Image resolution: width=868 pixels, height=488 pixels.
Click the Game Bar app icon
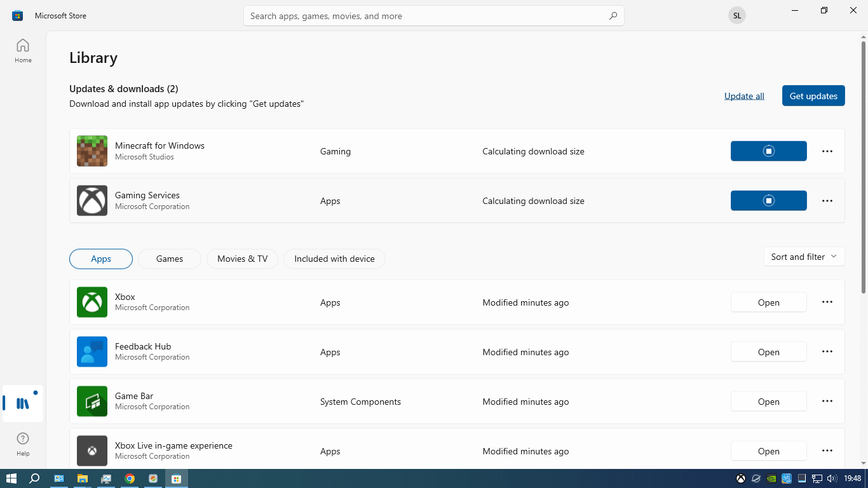point(92,402)
